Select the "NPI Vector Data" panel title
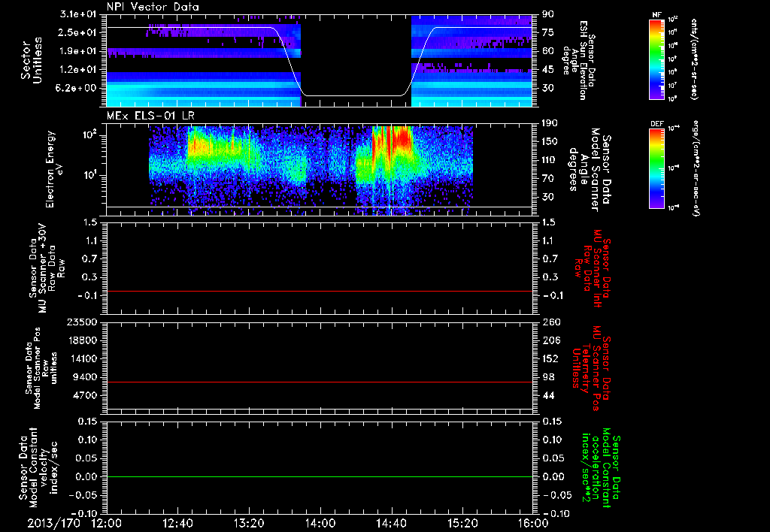Viewport: 770px width, 532px height. (153, 7)
